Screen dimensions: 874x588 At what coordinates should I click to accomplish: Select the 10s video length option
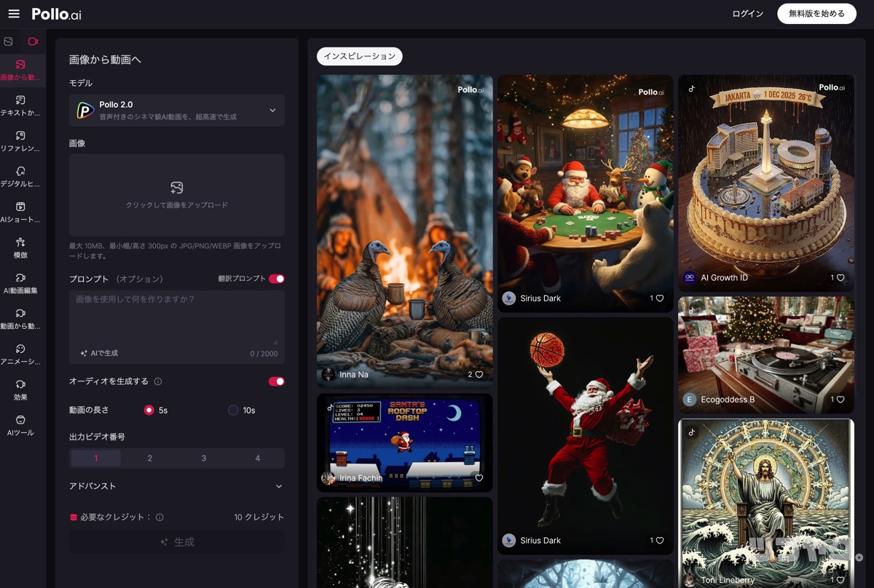pyautogui.click(x=234, y=410)
